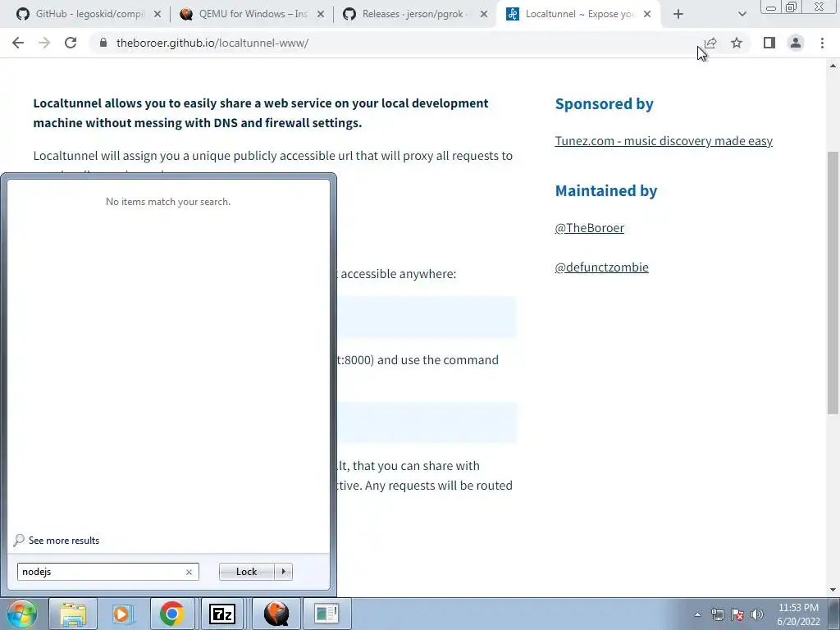
Task: Open the Chrome side panel
Action: pos(769,43)
